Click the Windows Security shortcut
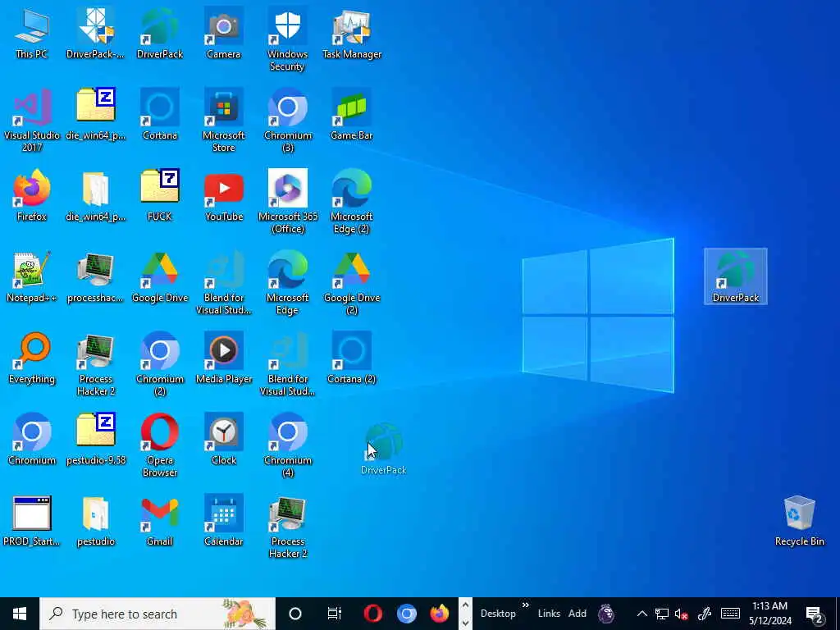Screen dimensions: 840x630 pos(288,39)
